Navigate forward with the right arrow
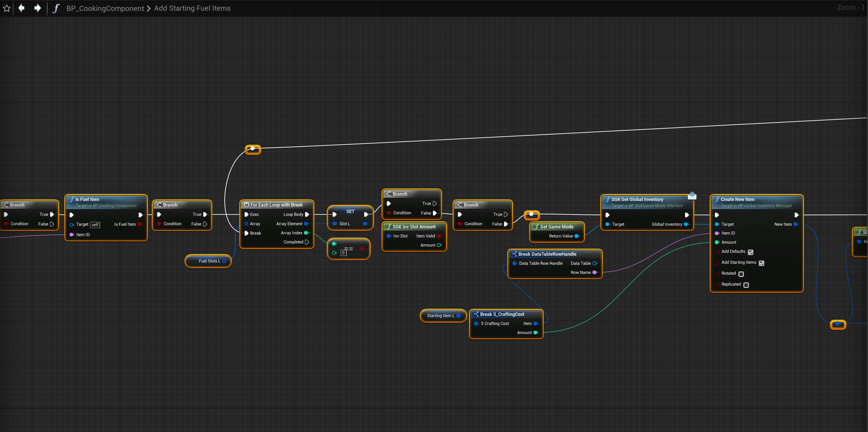 pos(38,8)
